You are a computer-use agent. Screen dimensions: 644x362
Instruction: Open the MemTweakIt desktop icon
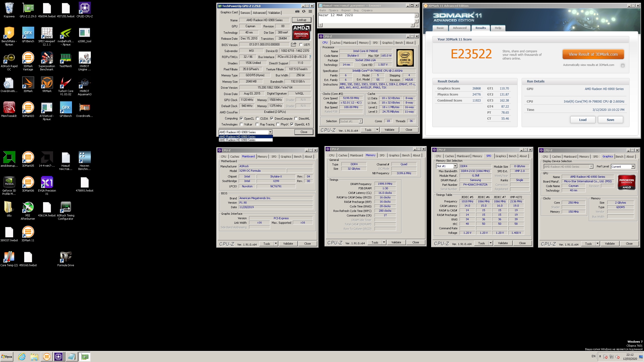9,110
